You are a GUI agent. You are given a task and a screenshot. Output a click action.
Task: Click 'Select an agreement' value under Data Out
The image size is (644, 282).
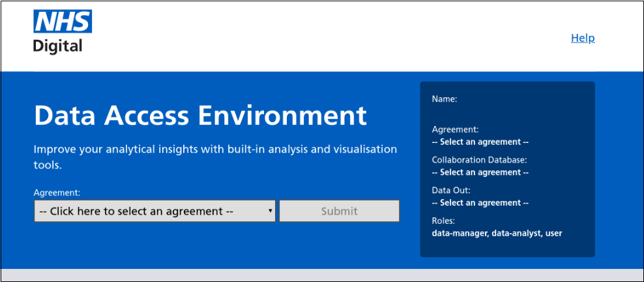click(x=480, y=202)
